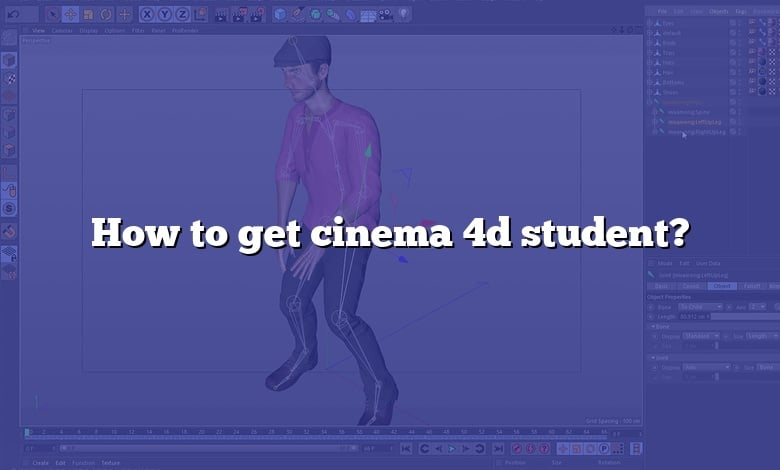Switch to the Basic tab
Viewport: 780px width, 470px height.
[661, 286]
